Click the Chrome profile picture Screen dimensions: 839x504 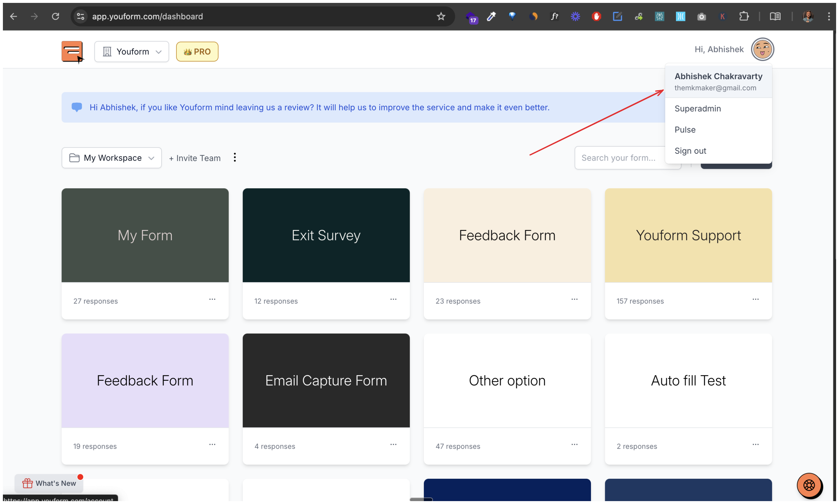[808, 16]
